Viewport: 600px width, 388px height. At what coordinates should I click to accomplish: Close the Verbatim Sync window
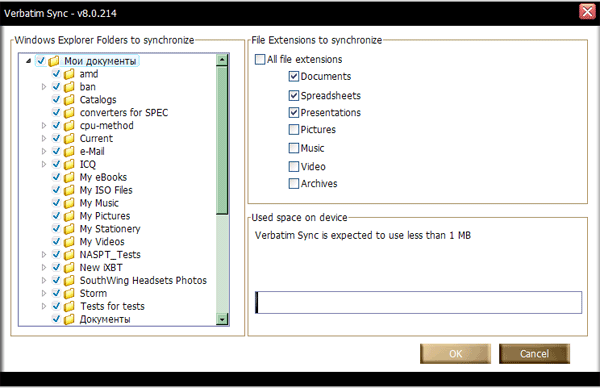click(x=587, y=11)
